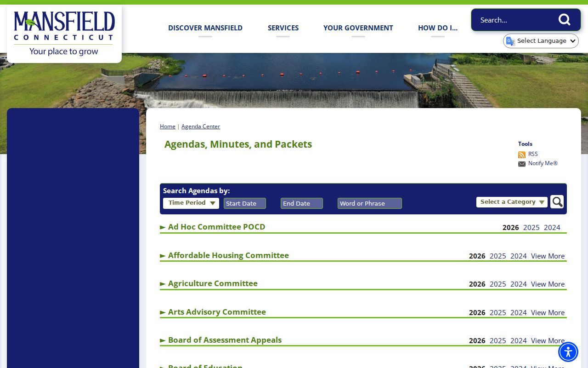Expand the Affordable Housing Committee section
588x368 pixels.
(x=225, y=255)
